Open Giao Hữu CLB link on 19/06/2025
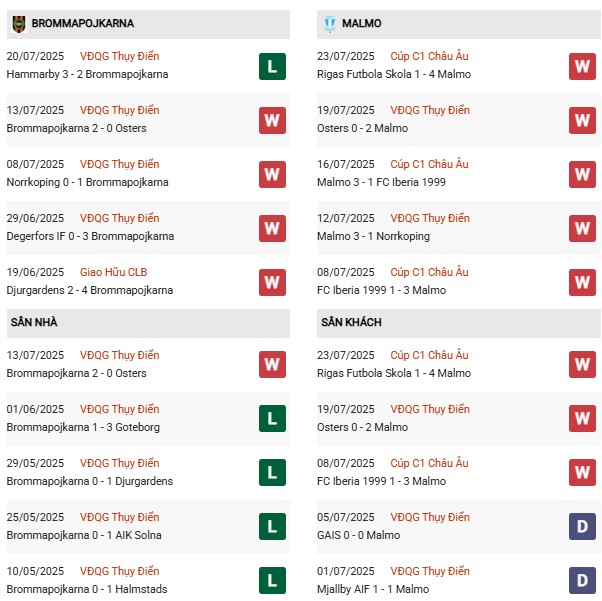 click(113, 272)
